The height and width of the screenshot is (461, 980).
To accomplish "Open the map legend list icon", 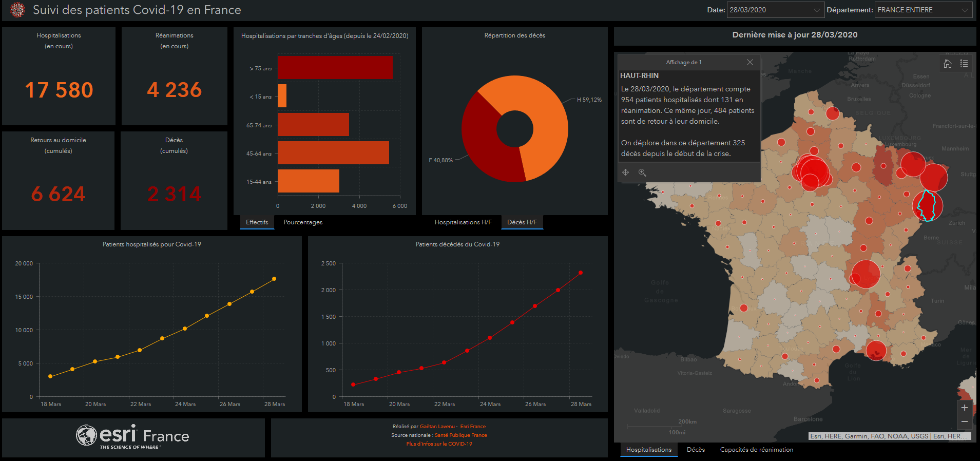I will click(964, 64).
